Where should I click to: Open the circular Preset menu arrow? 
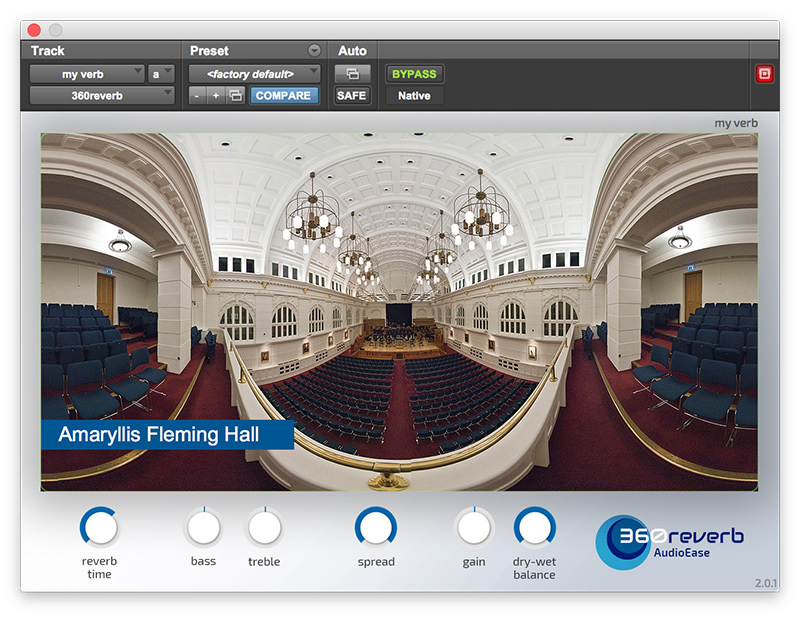point(314,50)
